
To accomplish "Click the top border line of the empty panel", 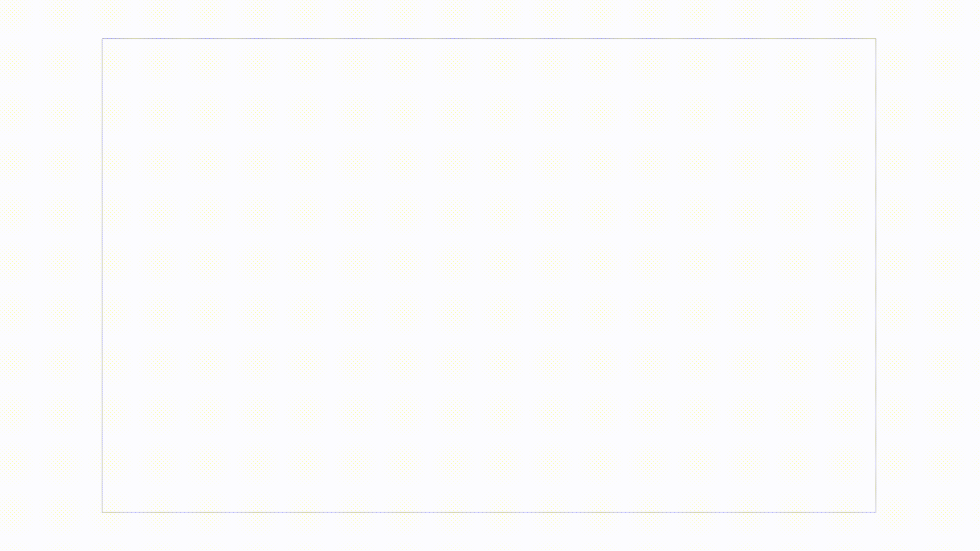I will click(489, 39).
